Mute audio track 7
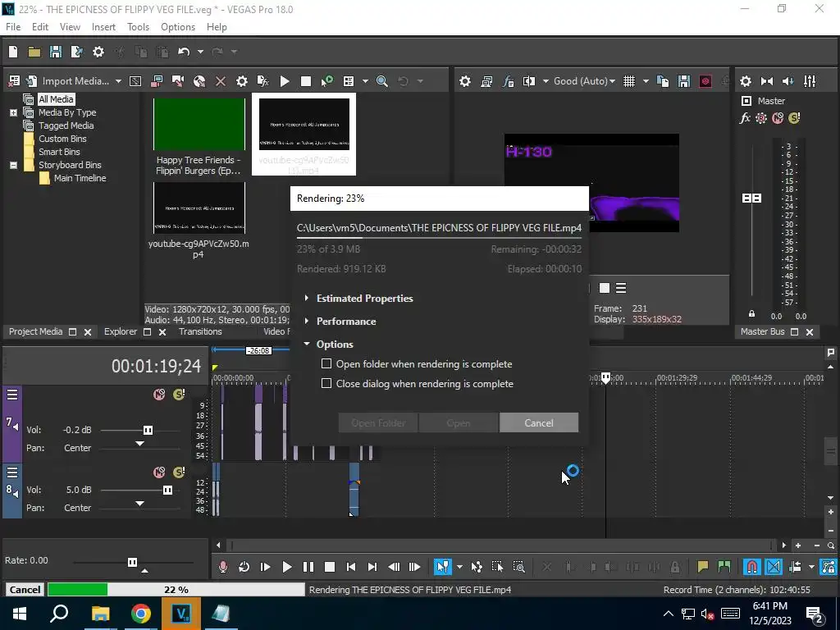The height and width of the screenshot is (630, 840). point(159,395)
